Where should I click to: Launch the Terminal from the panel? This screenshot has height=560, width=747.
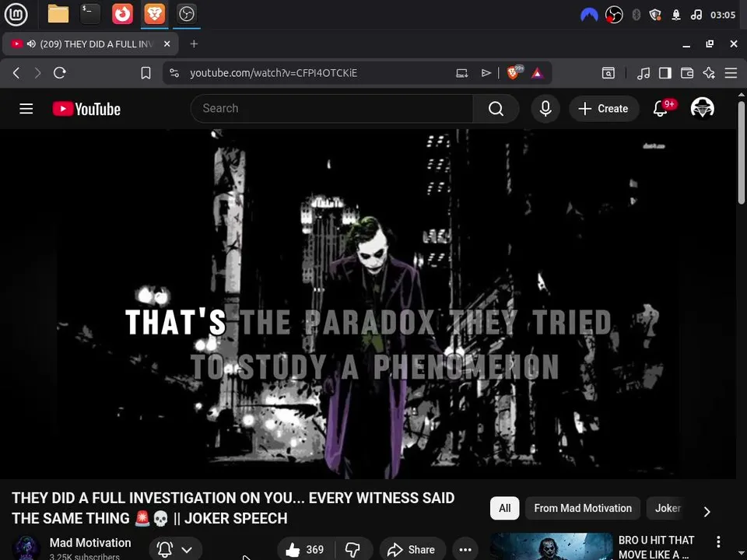coord(90,14)
